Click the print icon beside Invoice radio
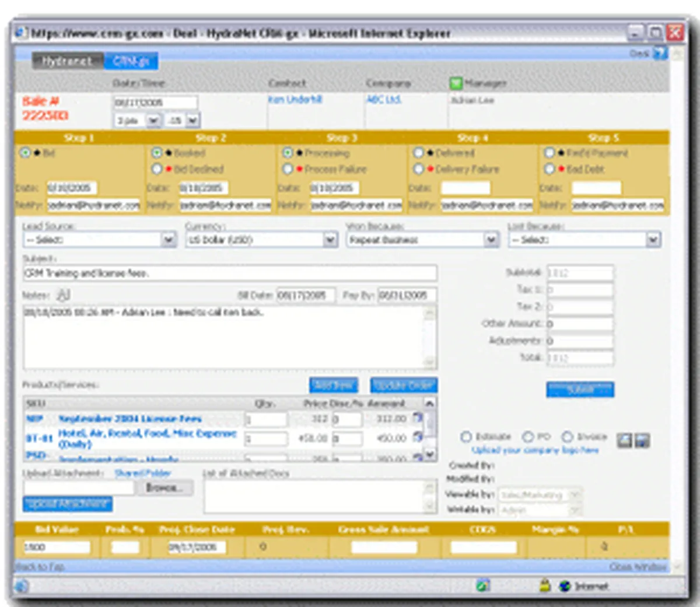700x607 pixels. [624, 440]
